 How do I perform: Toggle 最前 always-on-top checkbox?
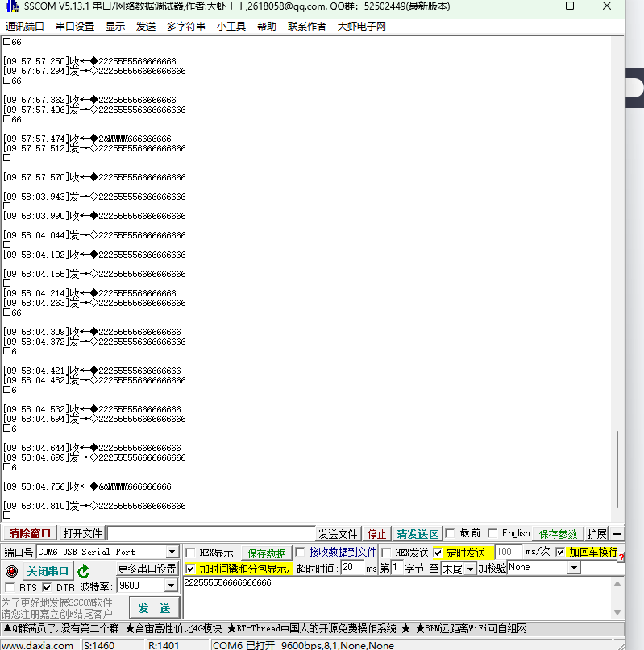click(x=451, y=533)
